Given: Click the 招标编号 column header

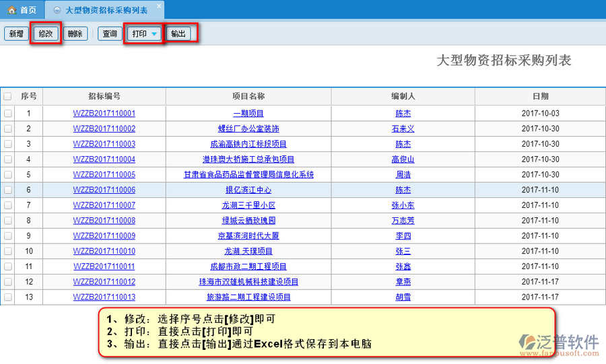Looking at the screenshot, I should click(104, 97).
